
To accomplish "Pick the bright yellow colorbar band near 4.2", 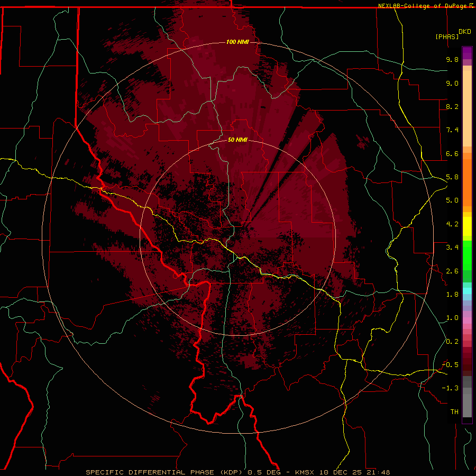I will tap(467, 226).
